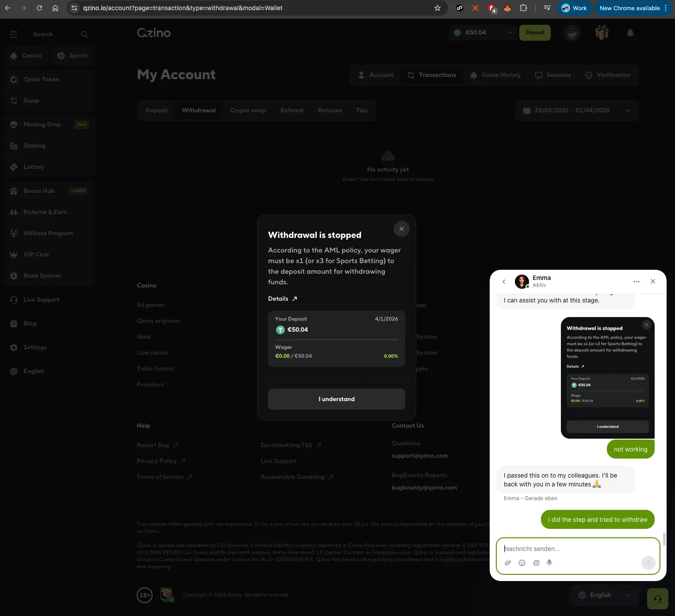This screenshot has width=675, height=616.
Task: Open the chat more options menu
Action: coord(637,282)
